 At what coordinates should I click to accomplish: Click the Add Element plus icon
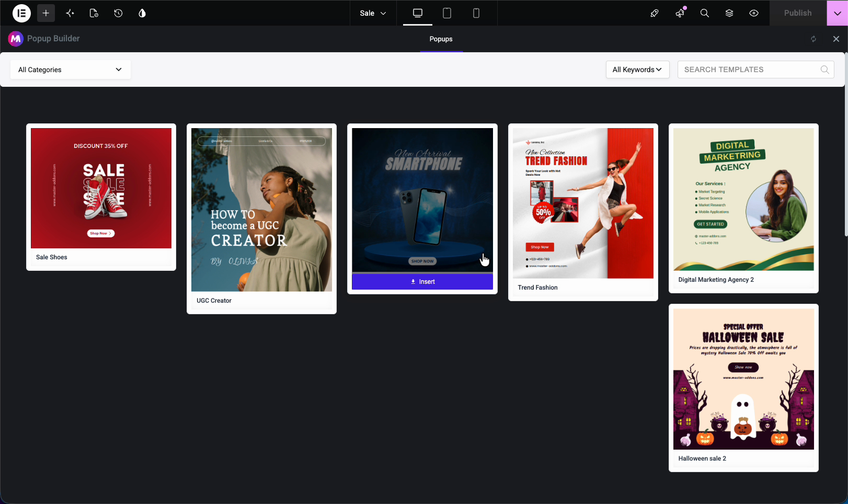point(46,13)
